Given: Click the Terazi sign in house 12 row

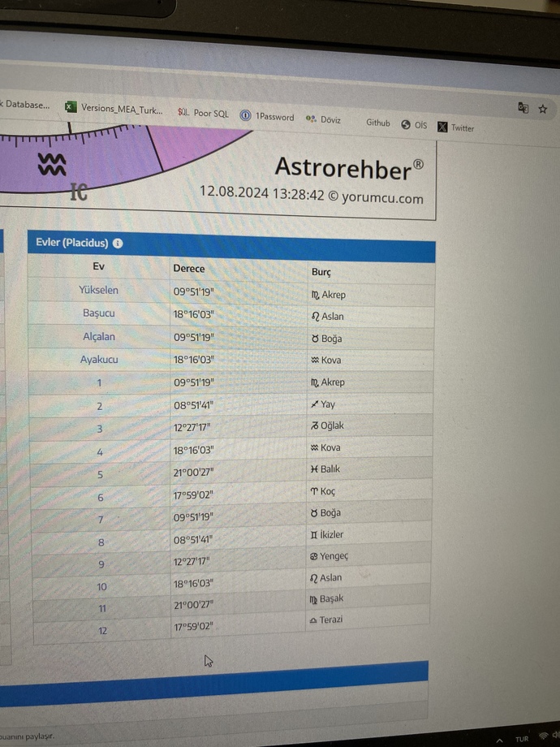Looking at the screenshot, I should [326, 620].
